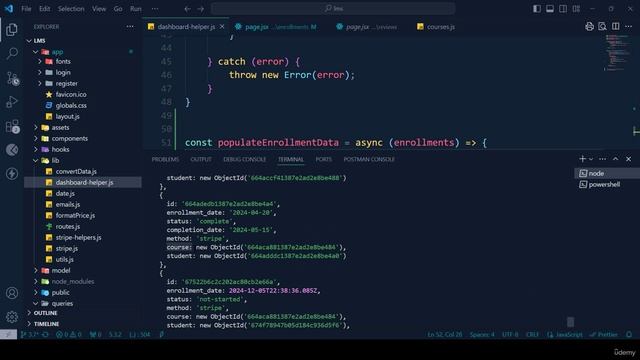Viewport: 640px width, 360px height.
Task: Collapse the LMS root folder
Action: [29, 41]
